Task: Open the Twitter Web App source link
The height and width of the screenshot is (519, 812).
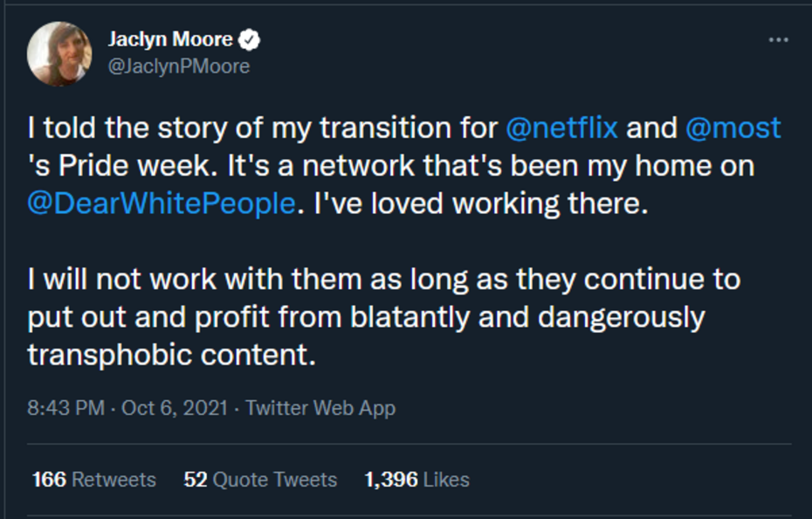Action: (x=320, y=408)
